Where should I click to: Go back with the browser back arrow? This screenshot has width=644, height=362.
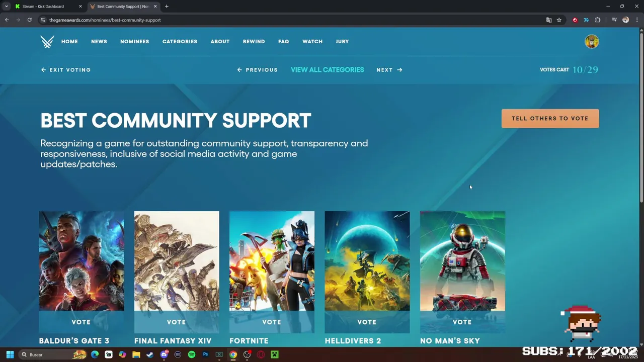pos(7,20)
